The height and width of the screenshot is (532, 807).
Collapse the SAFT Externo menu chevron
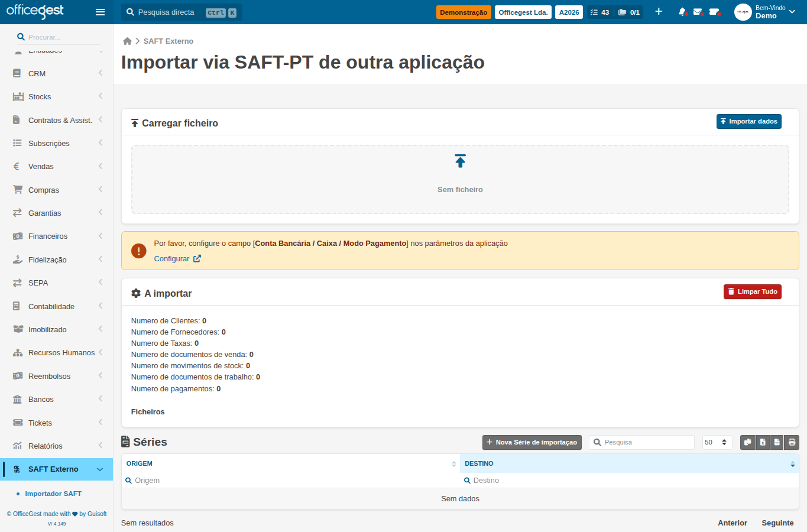[x=100, y=469]
